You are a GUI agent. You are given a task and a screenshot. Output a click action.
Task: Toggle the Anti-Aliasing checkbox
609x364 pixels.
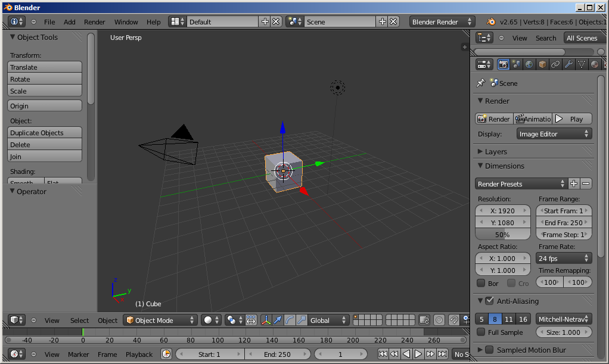(x=490, y=301)
